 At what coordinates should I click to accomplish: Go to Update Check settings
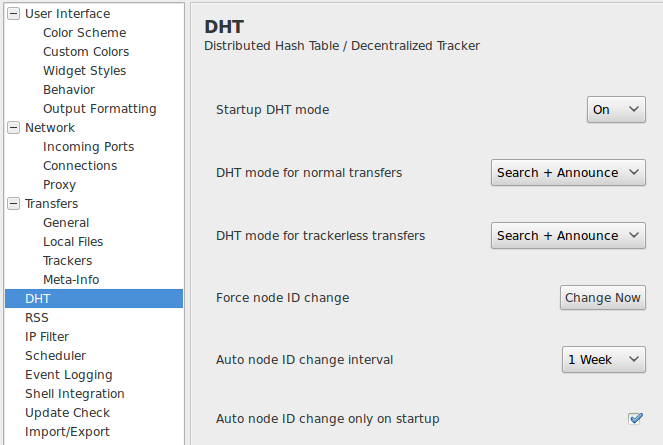(x=68, y=412)
